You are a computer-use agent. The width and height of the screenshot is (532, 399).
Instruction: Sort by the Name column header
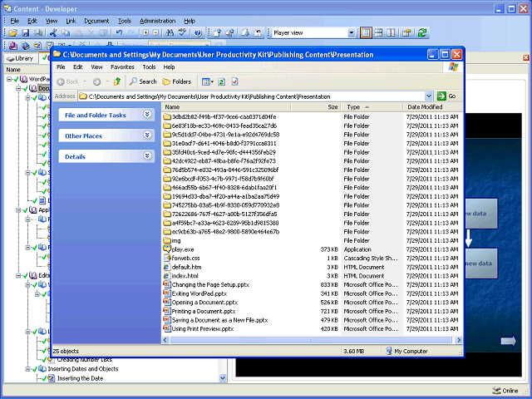(226, 107)
